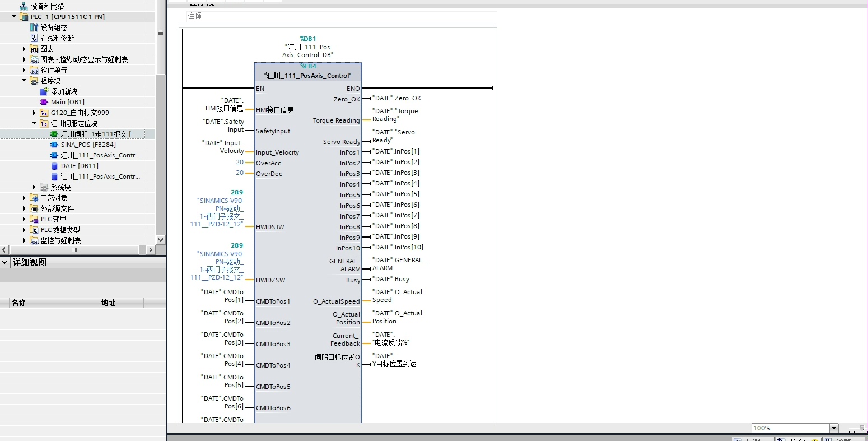868x441 pixels.
Task: Expand the PLC 变量 node arrow
Action: coord(24,219)
